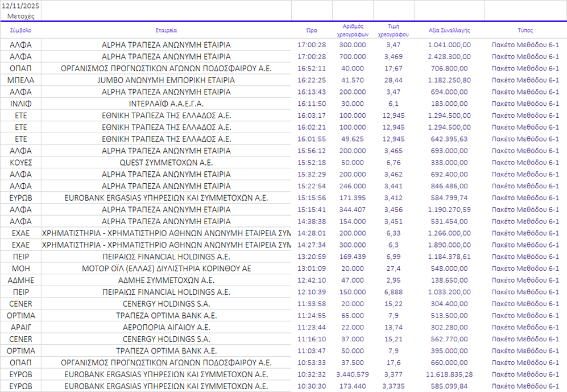567x392 pixels.
Task: Click the time cell 15:52:18
Action: point(311,163)
